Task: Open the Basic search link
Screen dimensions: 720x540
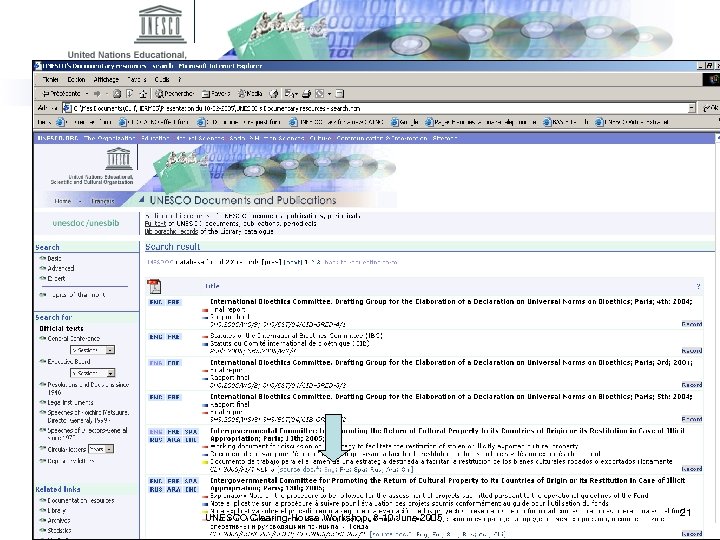Action: [54, 259]
